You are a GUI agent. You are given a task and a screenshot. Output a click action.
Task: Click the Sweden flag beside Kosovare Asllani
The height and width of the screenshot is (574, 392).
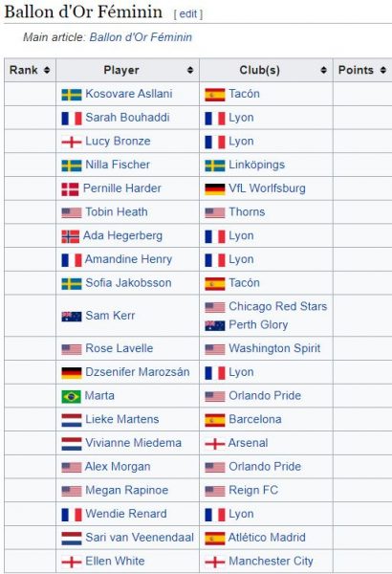(72, 95)
